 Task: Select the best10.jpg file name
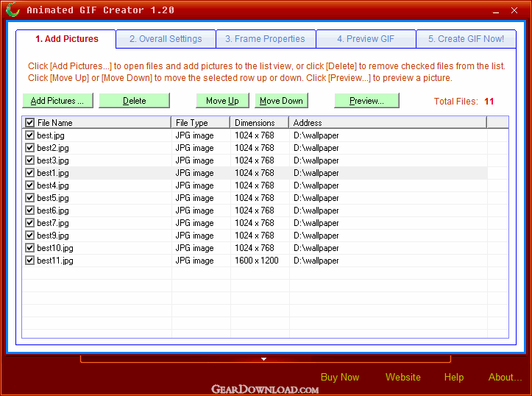click(55, 248)
